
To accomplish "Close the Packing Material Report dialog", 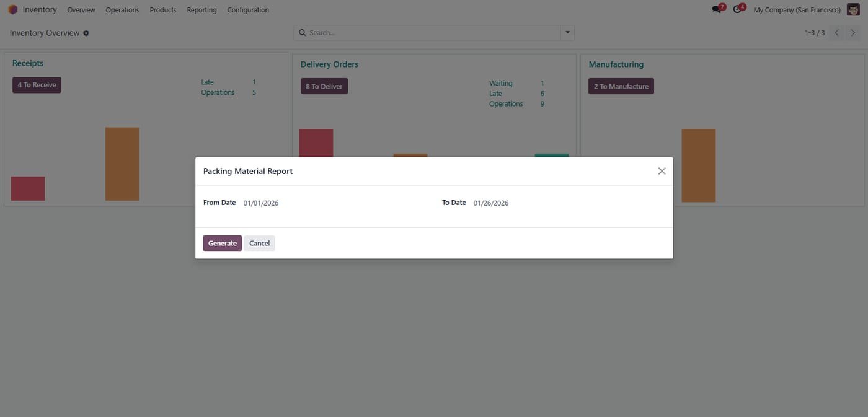I will coord(662,171).
